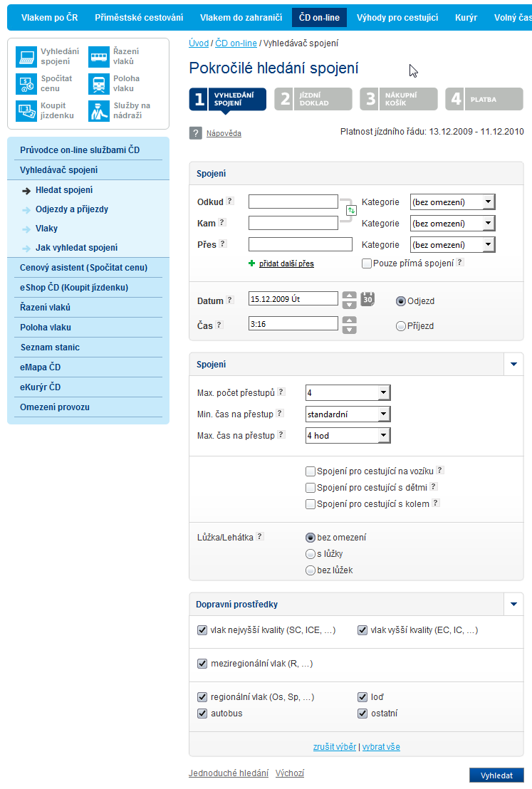Click into the Odkud departure input field
This screenshot has width=532, height=789.
pos(293,202)
